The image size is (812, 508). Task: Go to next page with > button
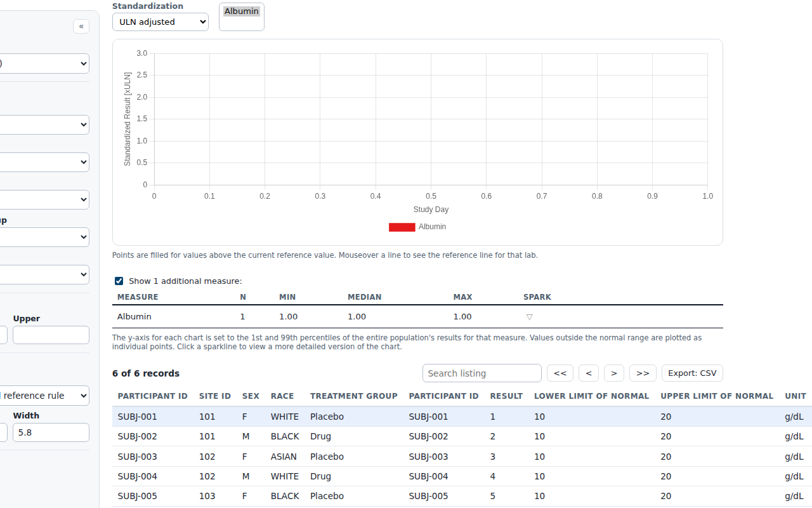[614, 373]
